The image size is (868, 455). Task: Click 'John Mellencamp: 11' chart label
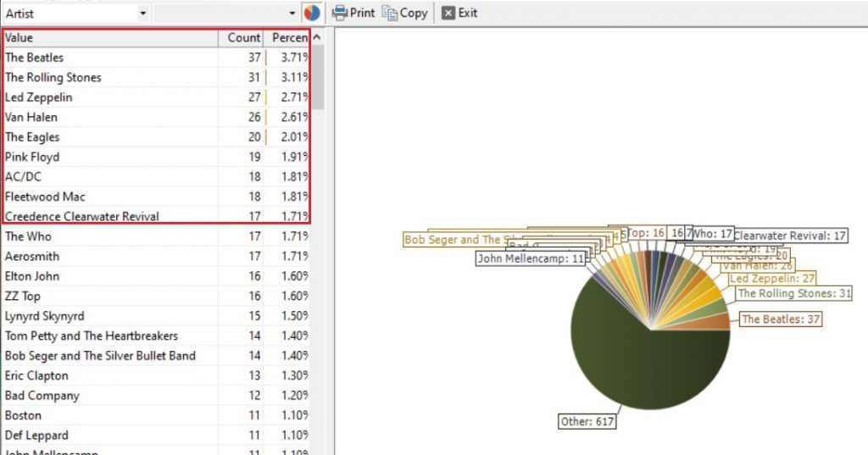coord(531,258)
